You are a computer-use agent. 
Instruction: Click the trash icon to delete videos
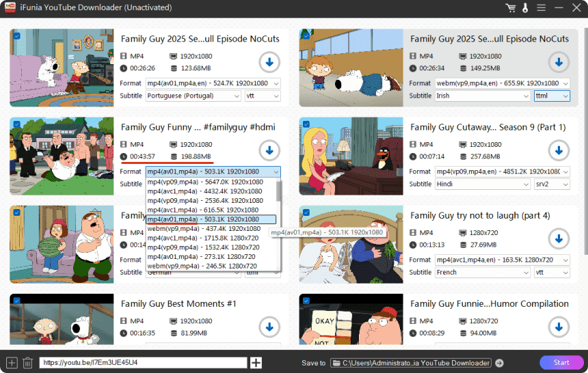(27, 363)
